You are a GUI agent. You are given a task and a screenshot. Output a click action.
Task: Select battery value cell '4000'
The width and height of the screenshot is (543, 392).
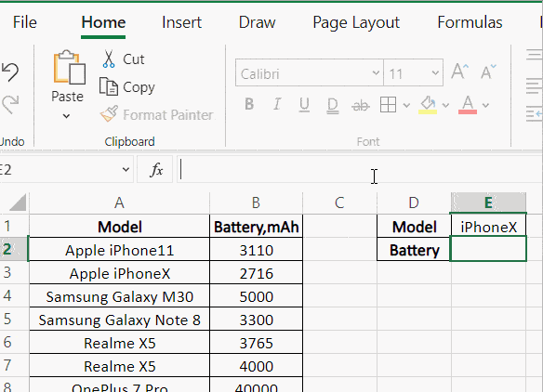pyautogui.click(x=257, y=366)
